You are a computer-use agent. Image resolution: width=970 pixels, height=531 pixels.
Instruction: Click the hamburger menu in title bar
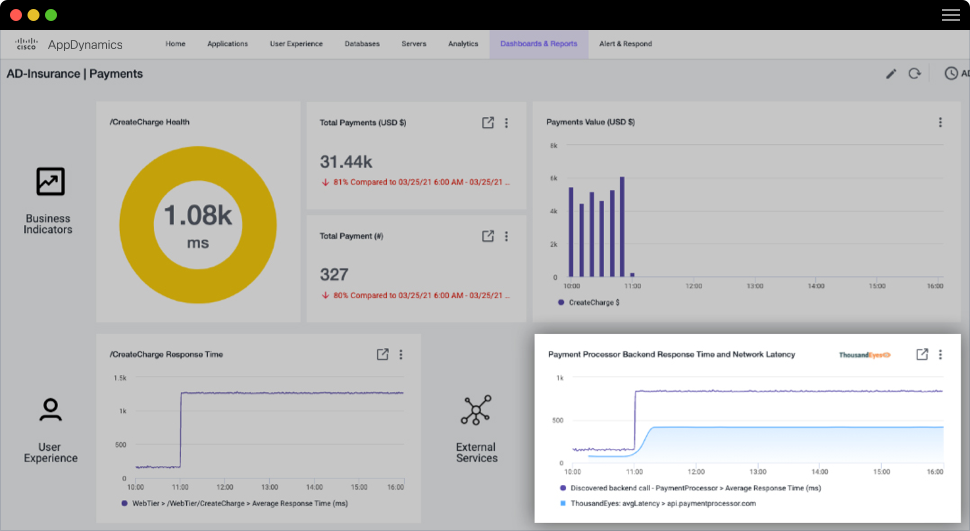tap(950, 15)
